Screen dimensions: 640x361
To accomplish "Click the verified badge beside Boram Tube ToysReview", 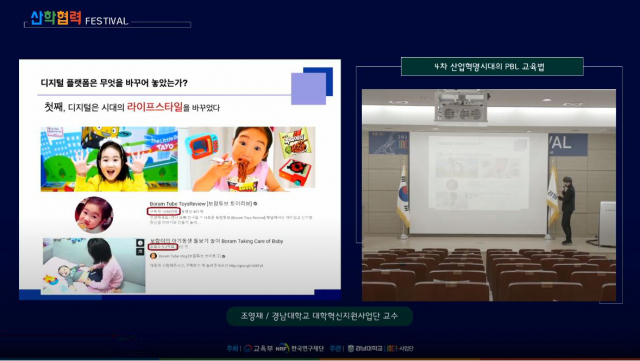I will 256,203.
